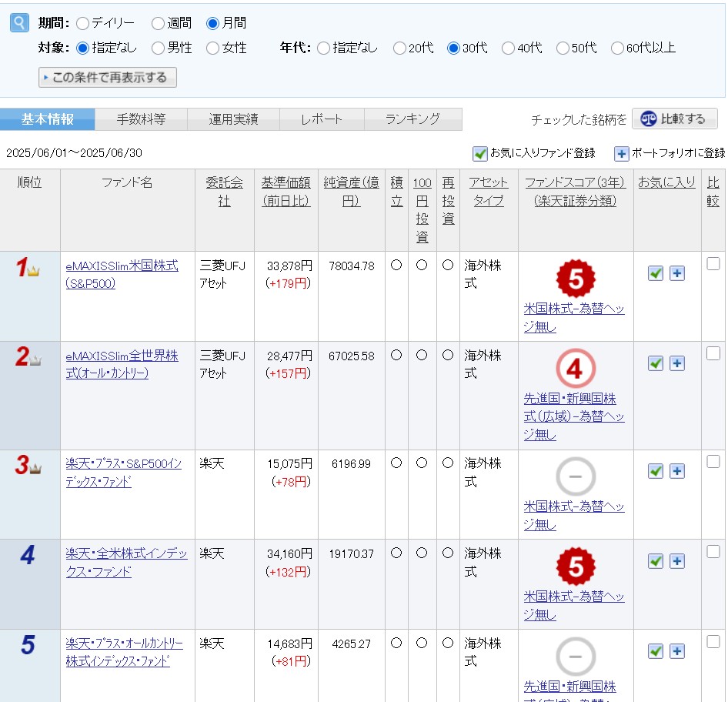Select 月間 period radio button
Screen dimensions: 728x702
pos(212,23)
